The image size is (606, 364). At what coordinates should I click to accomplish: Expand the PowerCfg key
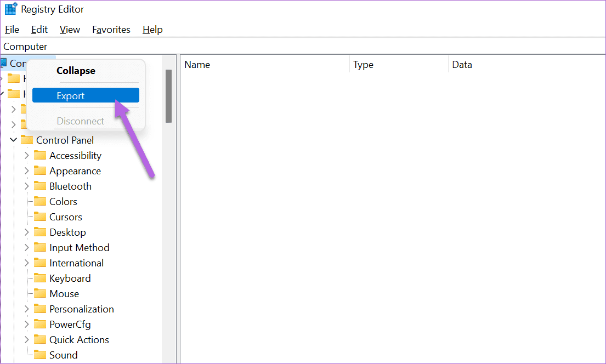tap(27, 325)
